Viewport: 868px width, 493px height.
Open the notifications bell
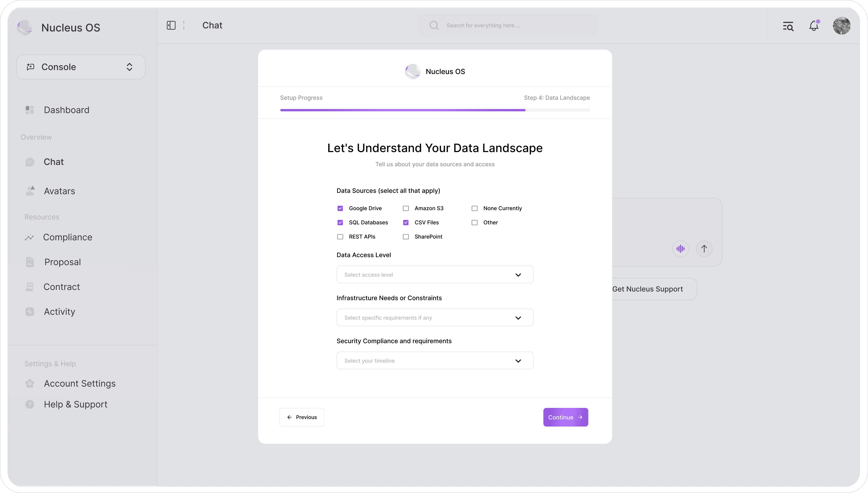point(813,26)
